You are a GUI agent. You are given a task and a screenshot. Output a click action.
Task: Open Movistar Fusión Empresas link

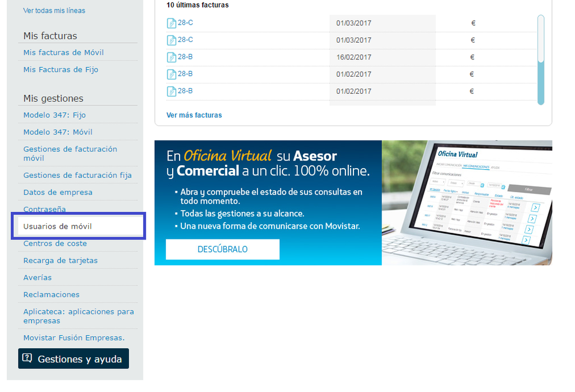coord(74,338)
